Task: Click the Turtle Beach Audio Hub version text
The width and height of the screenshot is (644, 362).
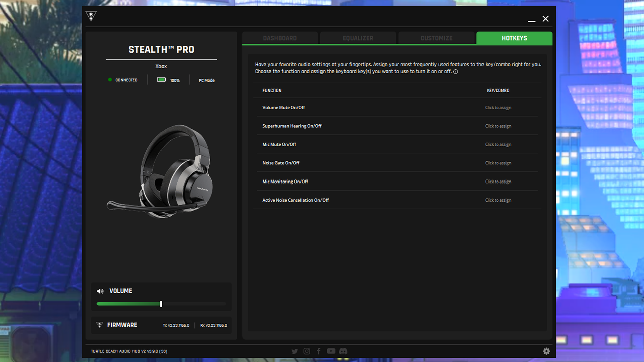Action: tap(129, 351)
